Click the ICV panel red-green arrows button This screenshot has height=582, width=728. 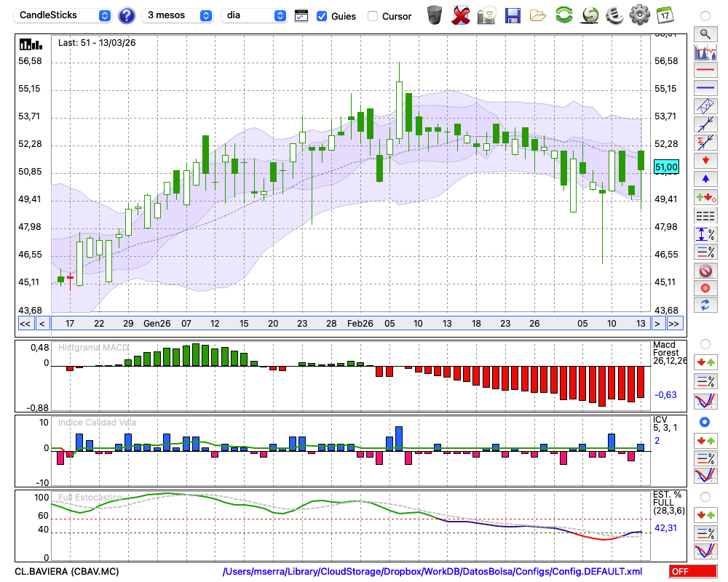pyautogui.click(x=705, y=440)
